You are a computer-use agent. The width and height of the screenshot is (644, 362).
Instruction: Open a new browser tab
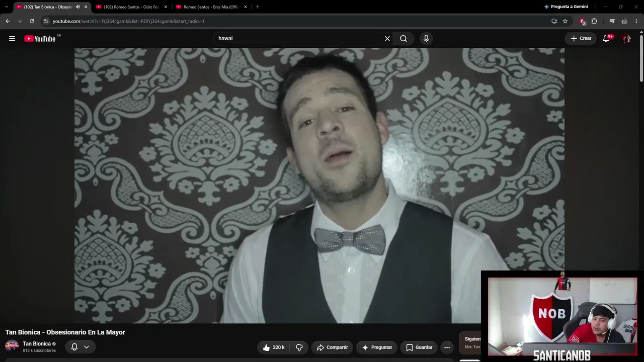[x=257, y=7]
